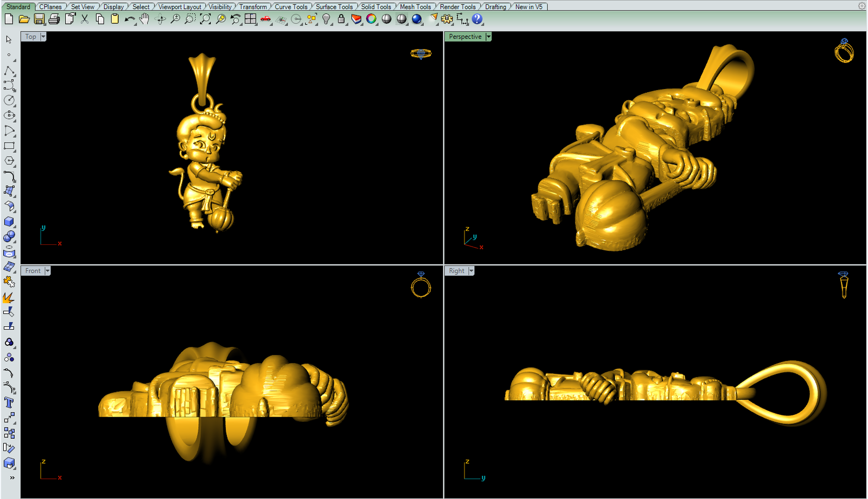The image size is (868, 499).
Task: Switch to the Viewport Layout tab
Action: point(180,7)
